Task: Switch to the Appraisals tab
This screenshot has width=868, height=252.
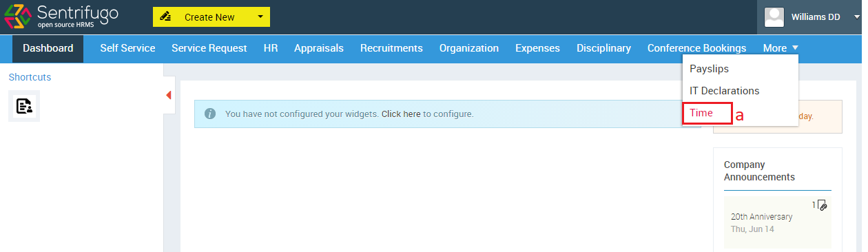Action: (x=319, y=48)
